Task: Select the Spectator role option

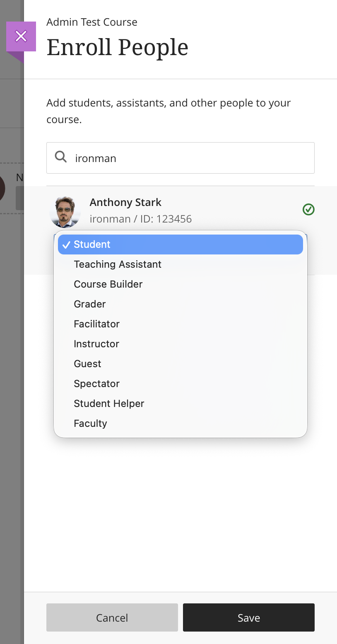Action: (96, 384)
